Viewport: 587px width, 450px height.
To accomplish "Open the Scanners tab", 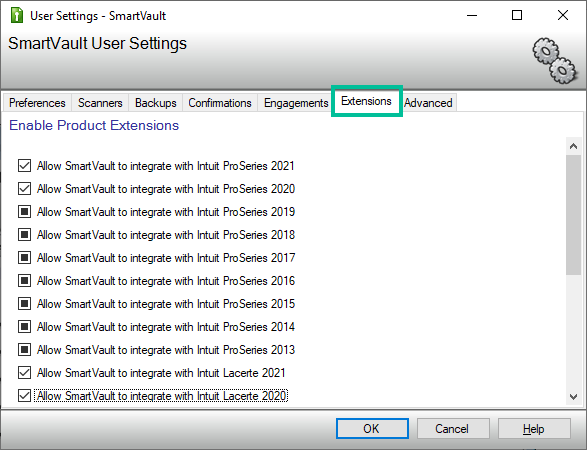I will coord(100,103).
